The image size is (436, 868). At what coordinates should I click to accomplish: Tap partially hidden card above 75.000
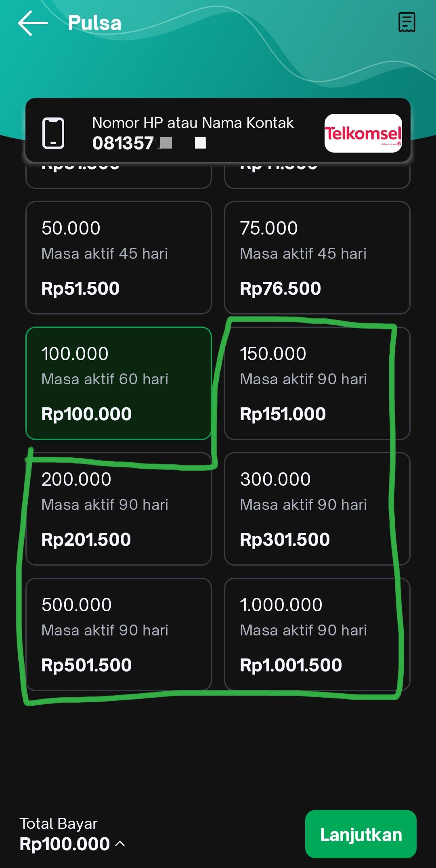point(317,177)
